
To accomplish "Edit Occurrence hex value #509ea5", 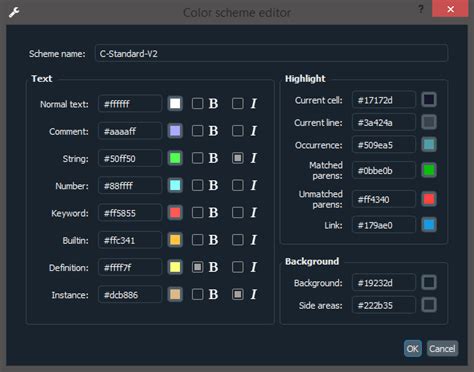I will click(x=384, y=145).
